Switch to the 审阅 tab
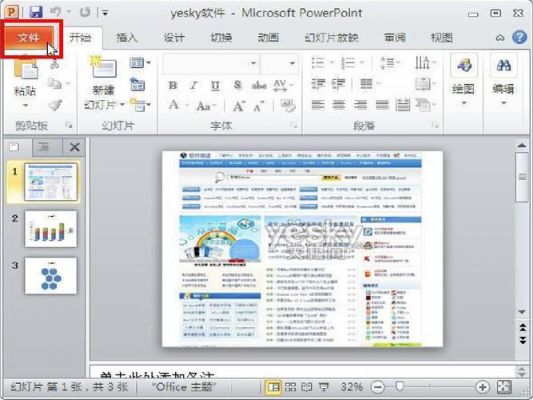Screen dimensions: 533x400 point(395,37)
